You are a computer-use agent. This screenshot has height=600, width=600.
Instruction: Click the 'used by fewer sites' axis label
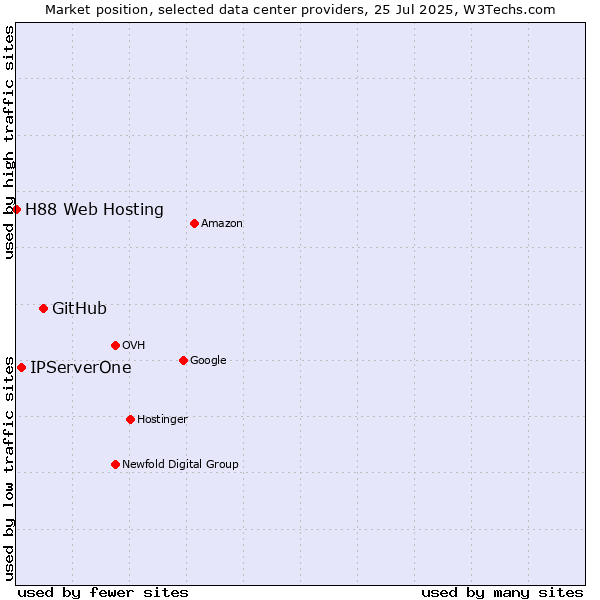click(x=103, y=593)
